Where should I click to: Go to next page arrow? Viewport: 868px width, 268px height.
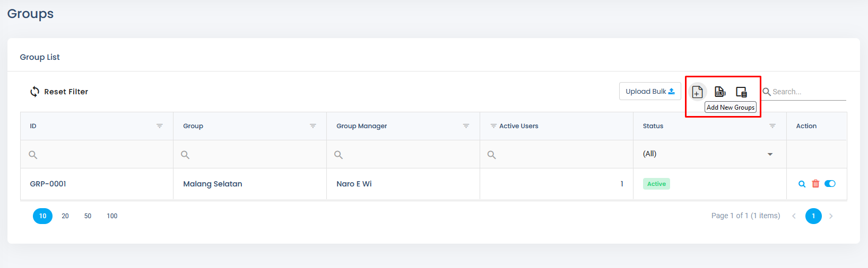pyautogui.click(x=831, y=216)
